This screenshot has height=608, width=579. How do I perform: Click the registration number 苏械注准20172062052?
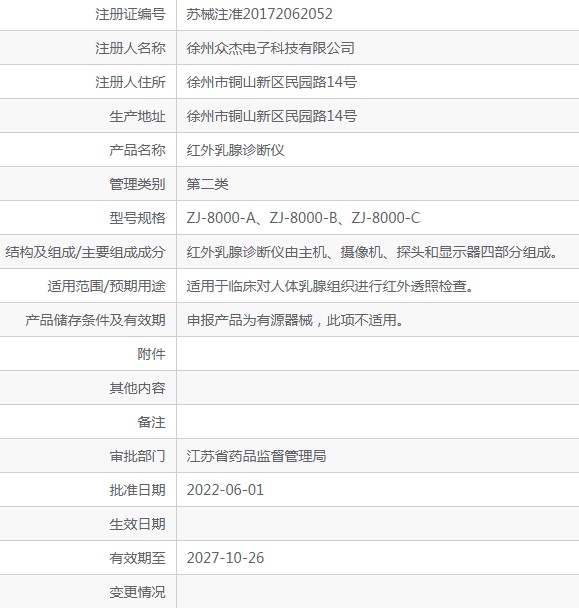pyautogui.click(x=259, y=14)
